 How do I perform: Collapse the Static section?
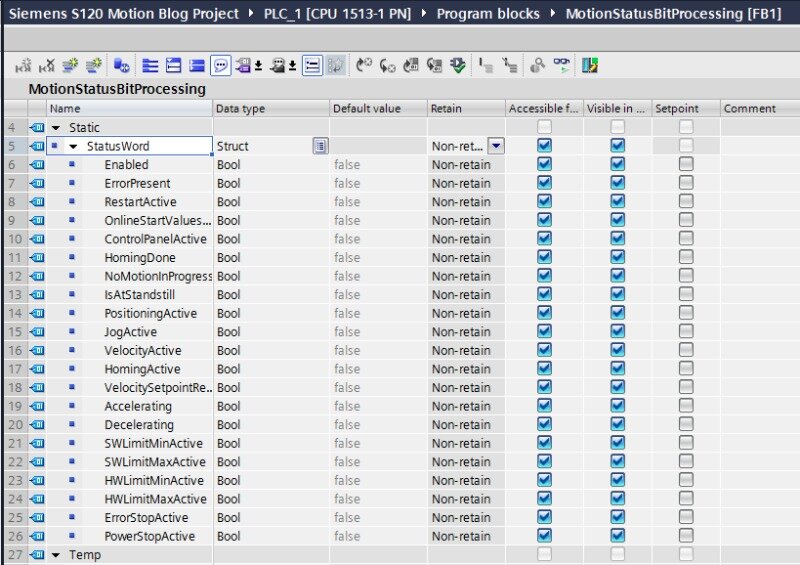pyautogui.click(x=56, y=128)
